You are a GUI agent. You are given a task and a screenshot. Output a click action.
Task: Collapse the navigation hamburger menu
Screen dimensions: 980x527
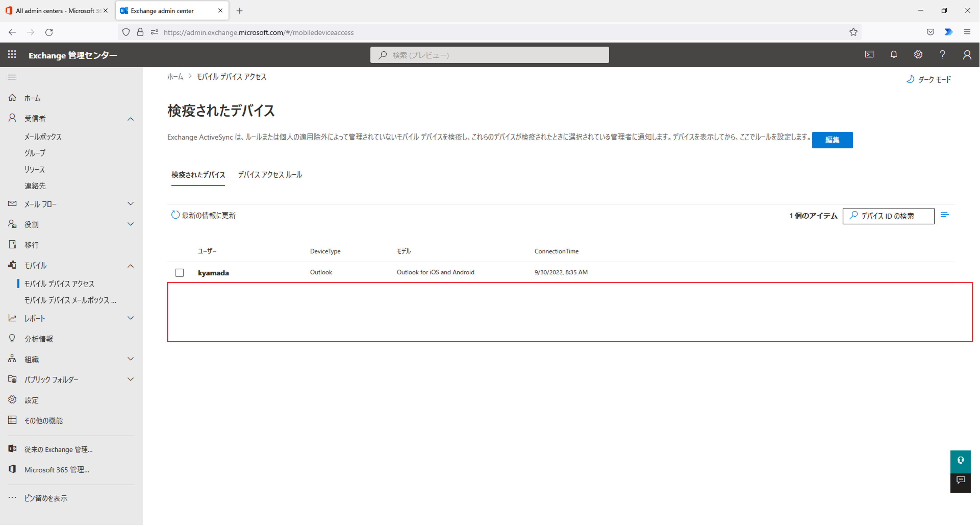[12, 77]
